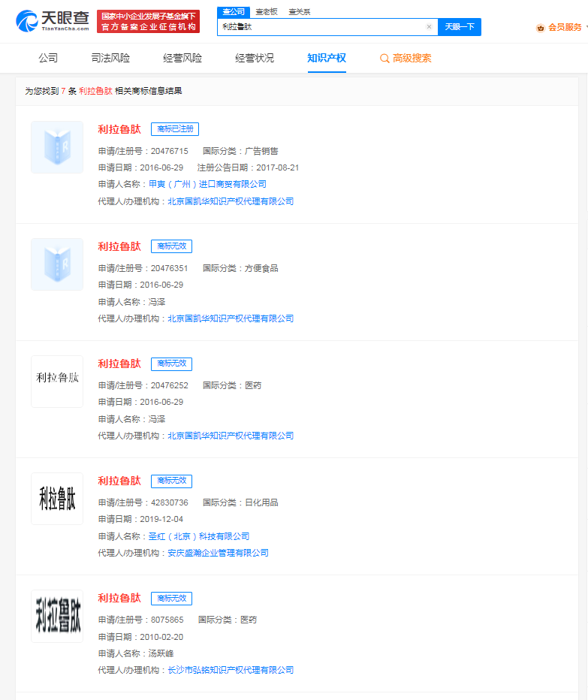588x700 pixels.
Task: Select the 查老板 search tab
Action: click(267, 11)
